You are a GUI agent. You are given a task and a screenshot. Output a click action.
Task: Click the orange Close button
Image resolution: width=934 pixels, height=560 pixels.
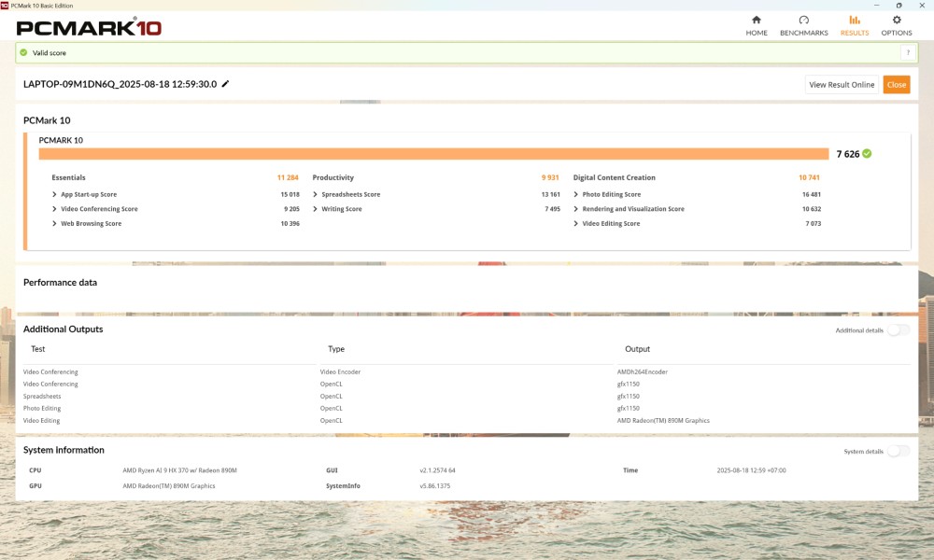[x=897, y=85]
